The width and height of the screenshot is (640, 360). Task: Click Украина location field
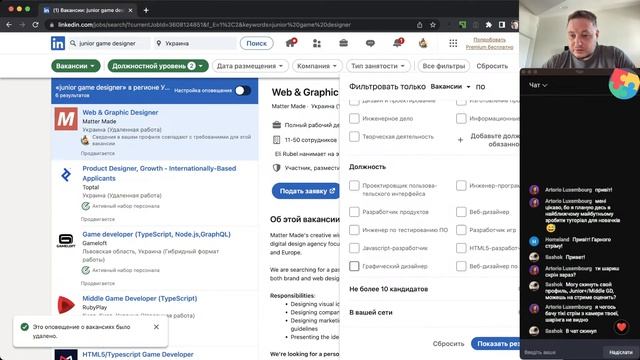(x=195, y=43)
